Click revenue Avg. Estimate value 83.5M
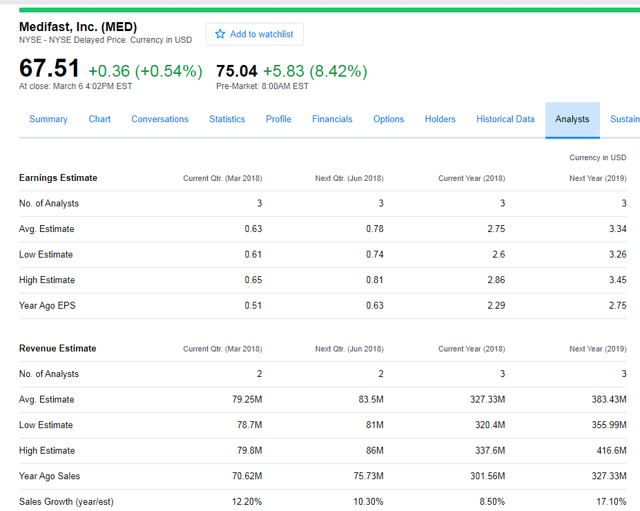The image size is (640, 511). pyautogui.click(x=371, y=400)
